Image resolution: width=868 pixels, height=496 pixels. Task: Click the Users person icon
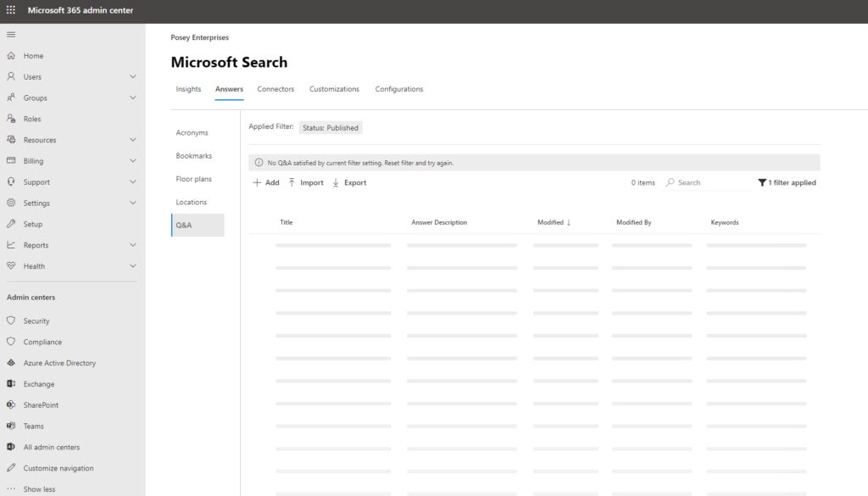pos(11,76)
